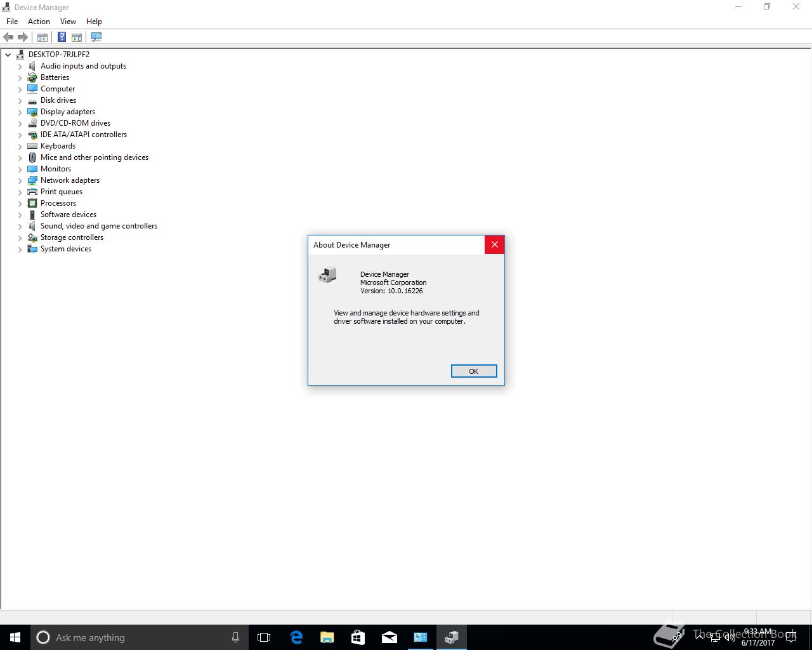The height and width of the screenshot is (650, 812).
Task: Launch Microsoft Edge from the taskbar
Action: click(x=296, y=637)
